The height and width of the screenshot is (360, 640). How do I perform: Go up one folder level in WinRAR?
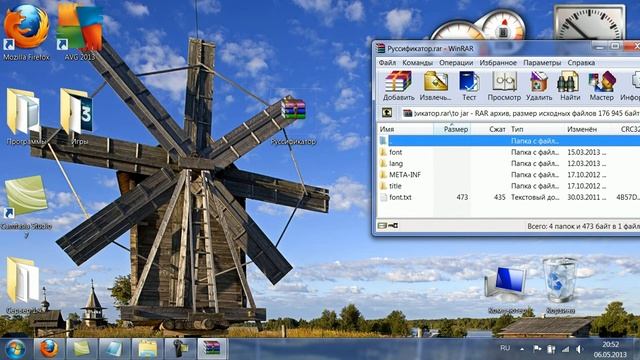pos(387,113)
